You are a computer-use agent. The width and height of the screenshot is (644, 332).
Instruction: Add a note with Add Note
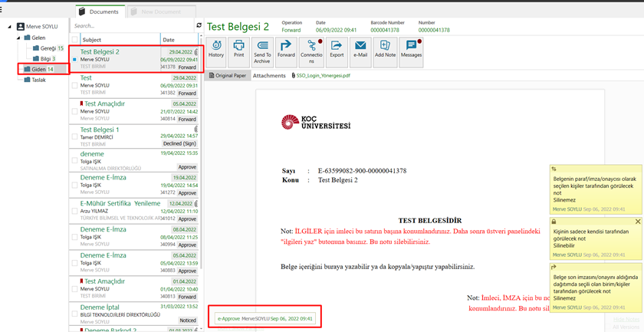pyautogui.click(x=386, y=50)
